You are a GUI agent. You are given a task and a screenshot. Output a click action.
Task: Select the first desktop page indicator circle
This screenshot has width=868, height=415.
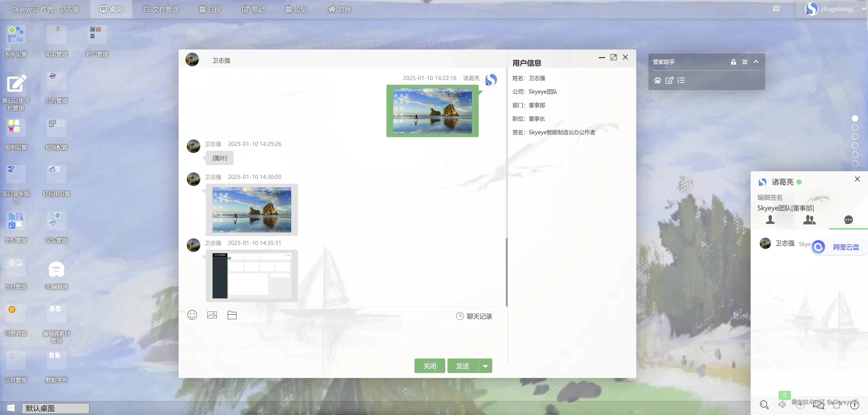click(x=855, y=118)
